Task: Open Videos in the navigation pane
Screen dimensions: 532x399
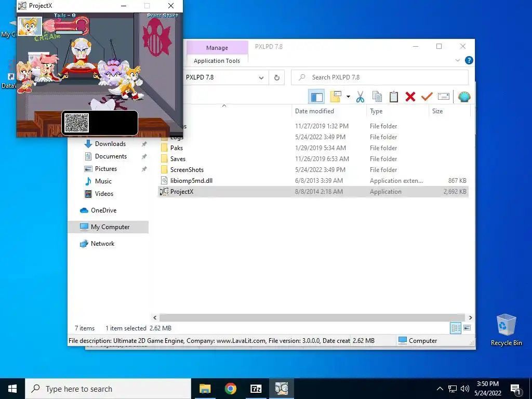Action: [x=104, y=194]
